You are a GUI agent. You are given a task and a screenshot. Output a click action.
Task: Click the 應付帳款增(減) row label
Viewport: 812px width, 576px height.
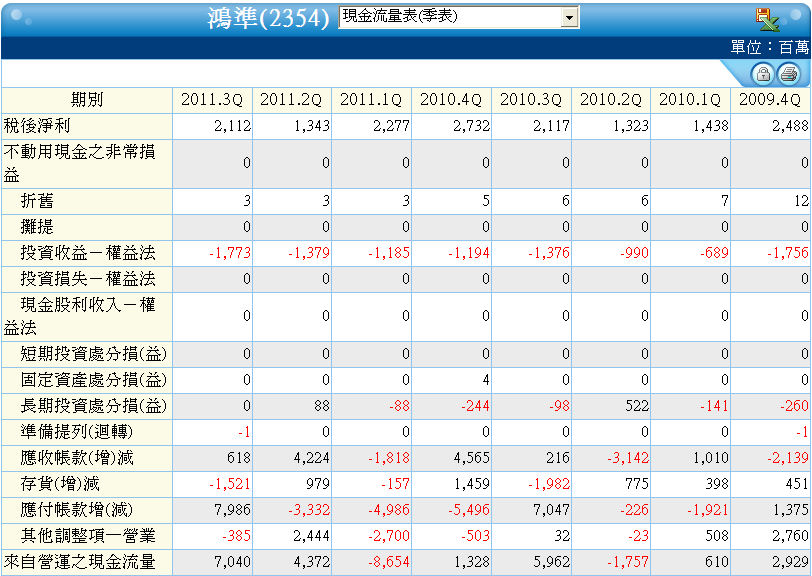(x=77, y=510)
